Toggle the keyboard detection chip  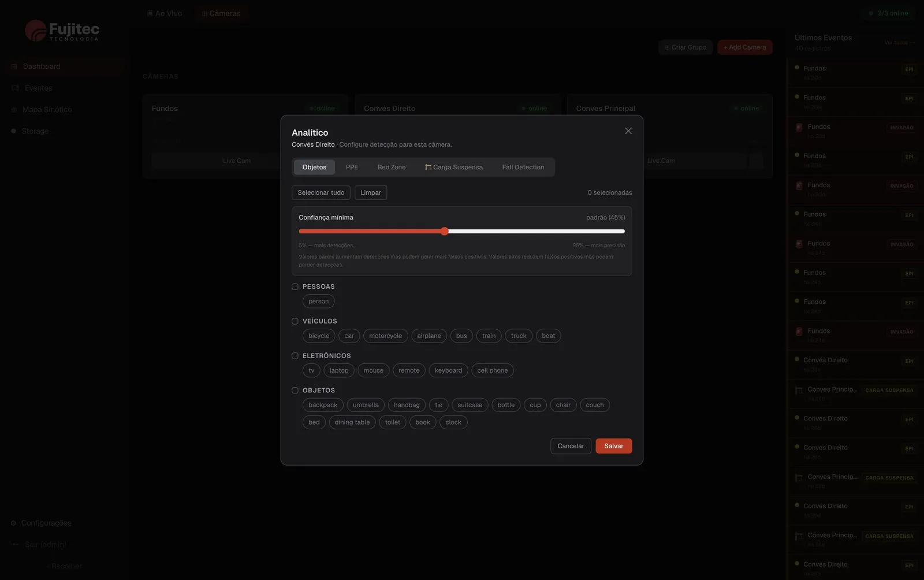pos(448,370)
